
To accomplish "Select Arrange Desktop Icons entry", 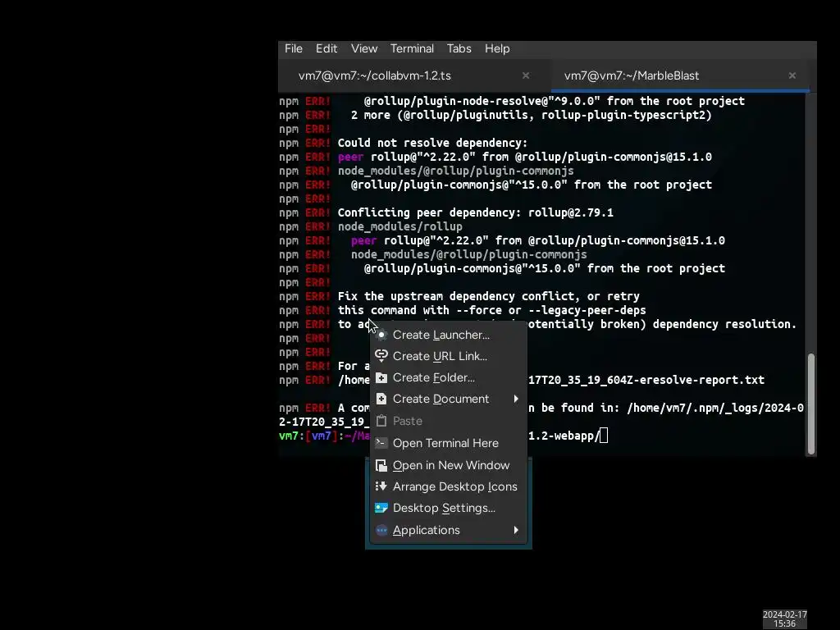I will [449, 486].
